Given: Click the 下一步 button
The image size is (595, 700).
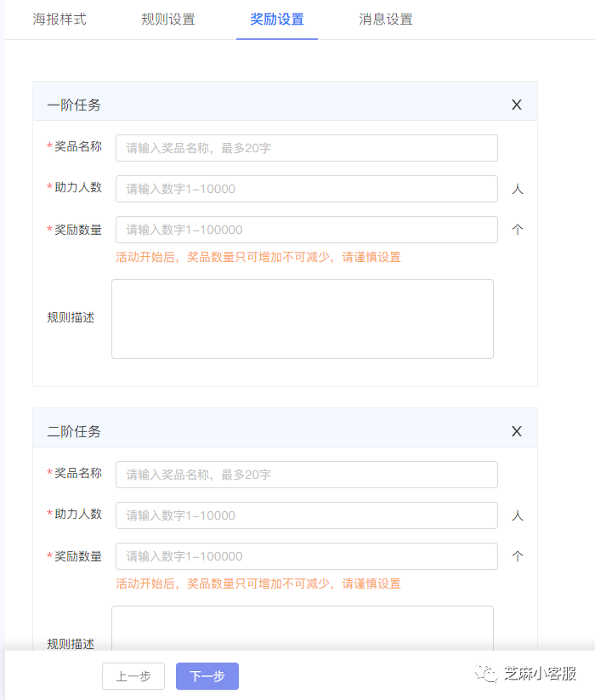Looking at the screenshot, I should click(207, 676).
